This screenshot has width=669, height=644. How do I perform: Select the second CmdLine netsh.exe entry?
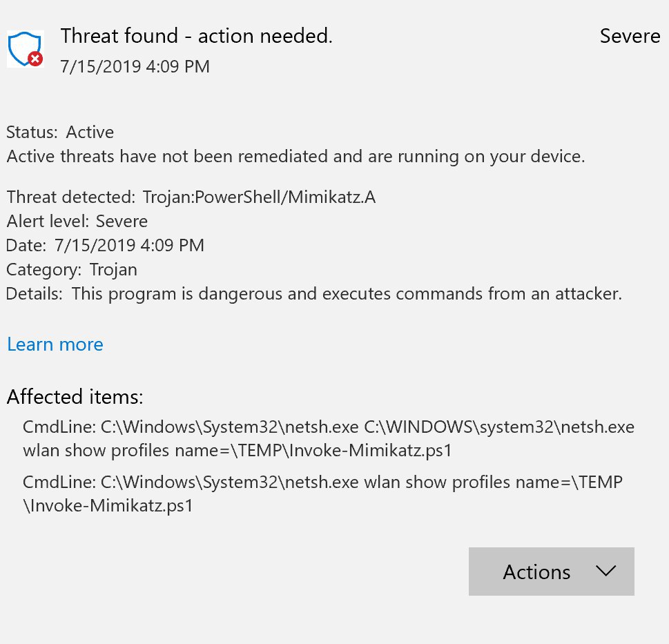click(322, 494)
